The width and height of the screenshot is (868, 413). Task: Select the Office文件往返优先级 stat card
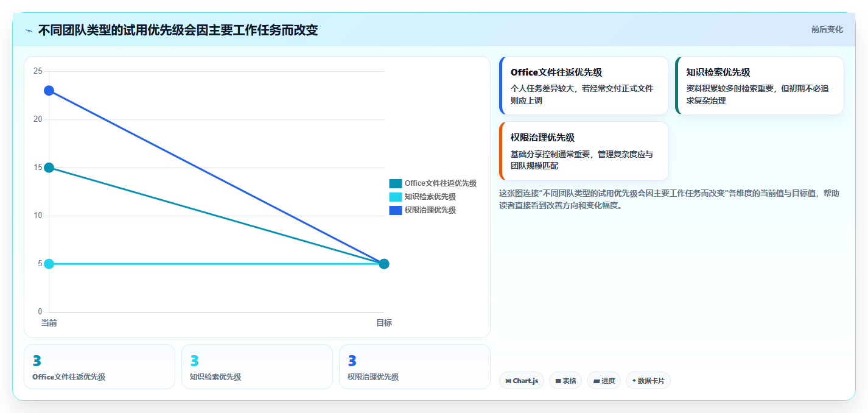point(99,367)
